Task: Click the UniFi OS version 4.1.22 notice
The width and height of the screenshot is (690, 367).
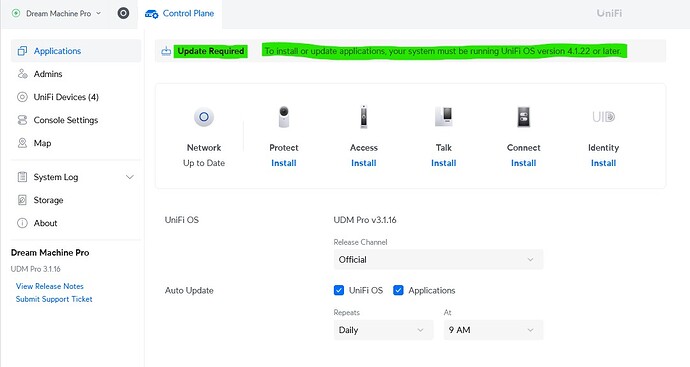Action: pyautogui.click(x=443, y=51)
